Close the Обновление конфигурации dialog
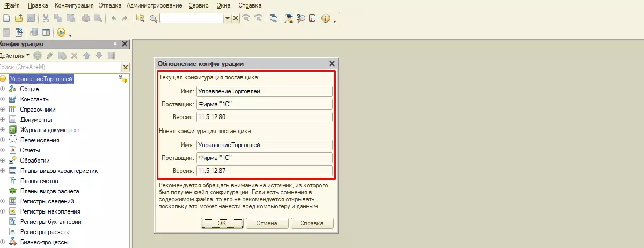The width and height of the screenshot is (644, 248). pyautogui.click(x=332, y=63)
